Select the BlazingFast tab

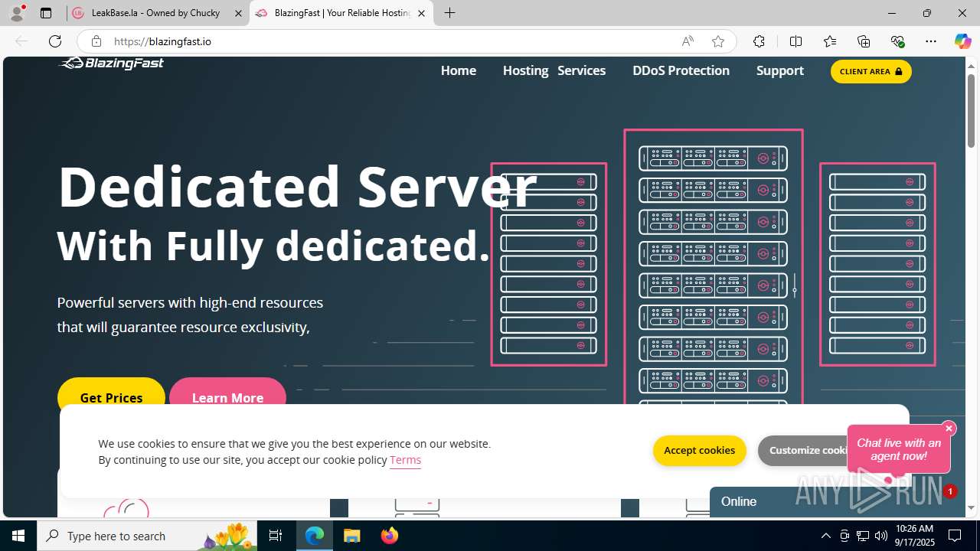[x=341, y=13]
